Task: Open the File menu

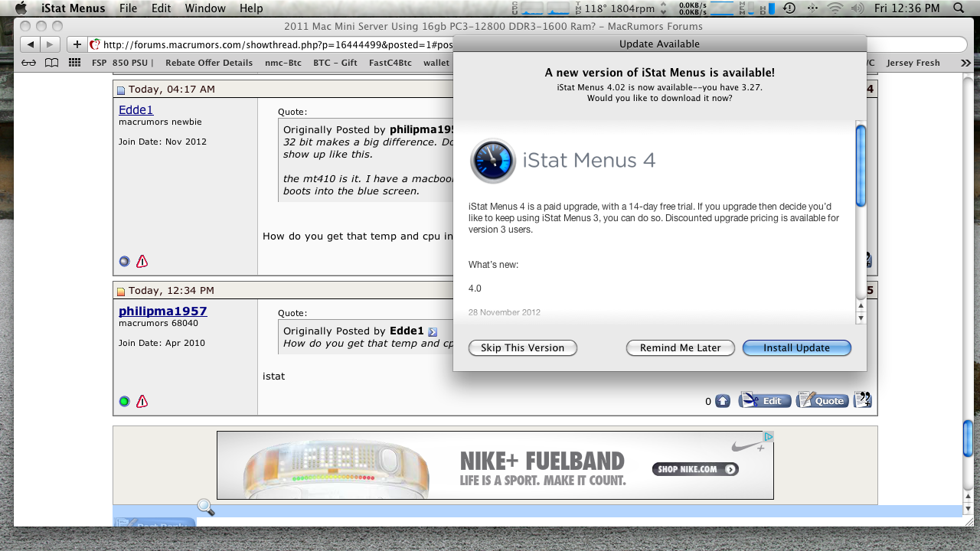Action: pos(128,8)
